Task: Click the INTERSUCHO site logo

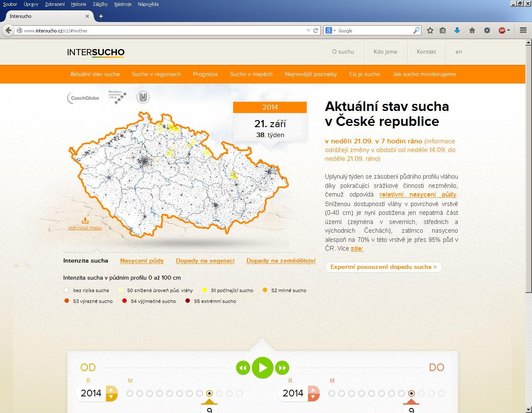Action: [96, 52]
